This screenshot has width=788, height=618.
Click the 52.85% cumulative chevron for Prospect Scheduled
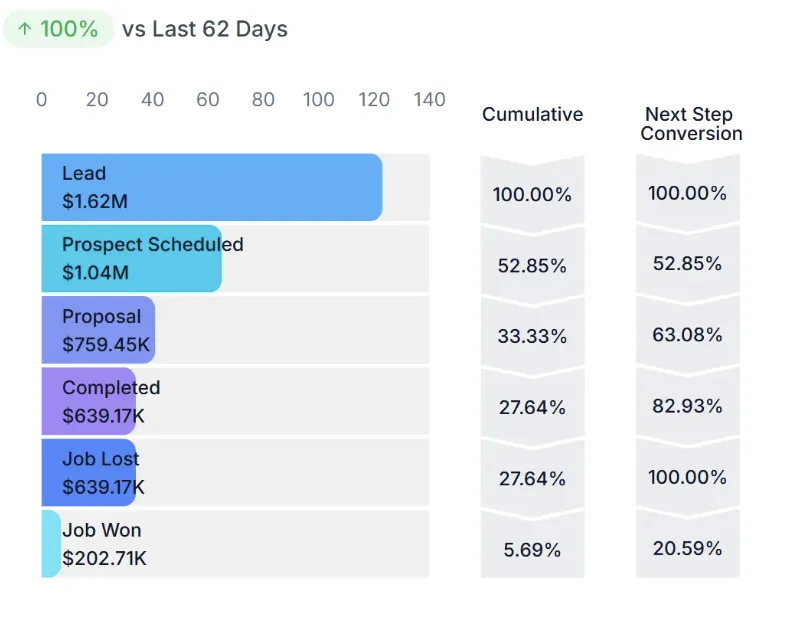(532, 266)
